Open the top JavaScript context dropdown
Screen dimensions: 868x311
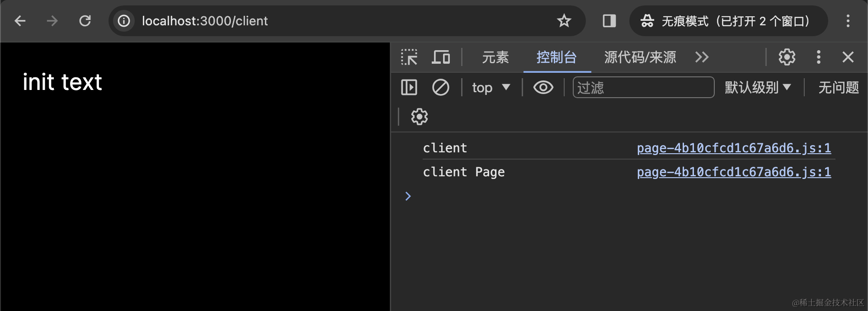point(491,87)
